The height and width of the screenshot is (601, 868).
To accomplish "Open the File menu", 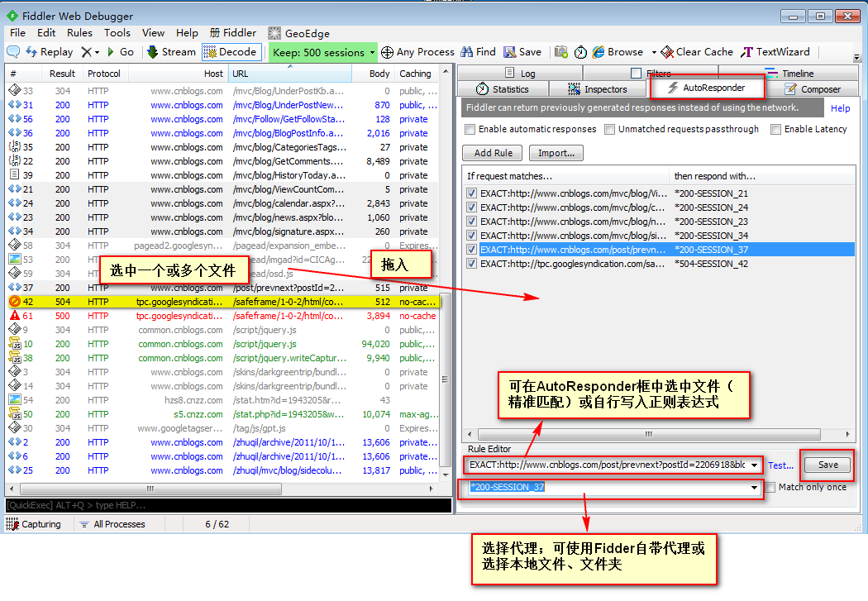I will coord(17,33).
